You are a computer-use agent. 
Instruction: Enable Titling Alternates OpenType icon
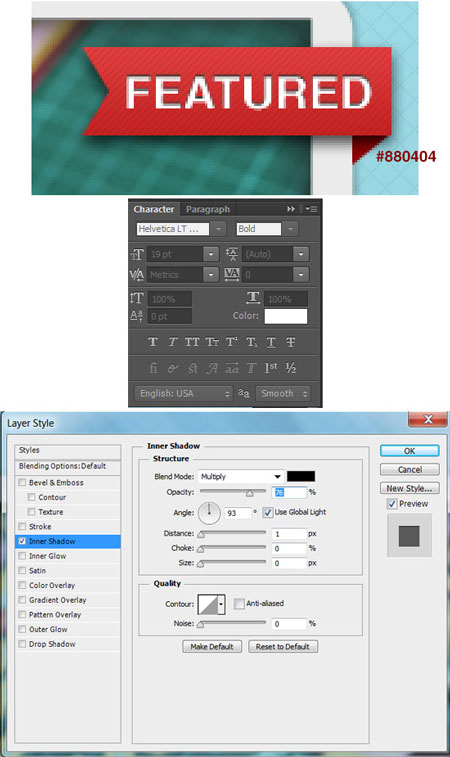point(251,368)
